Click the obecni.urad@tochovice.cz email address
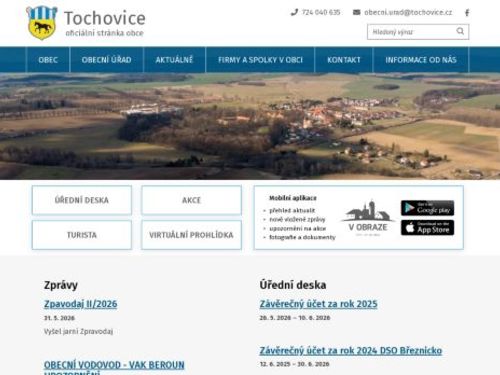The height and width of the screenshot is (375, 500). point(408,12)
